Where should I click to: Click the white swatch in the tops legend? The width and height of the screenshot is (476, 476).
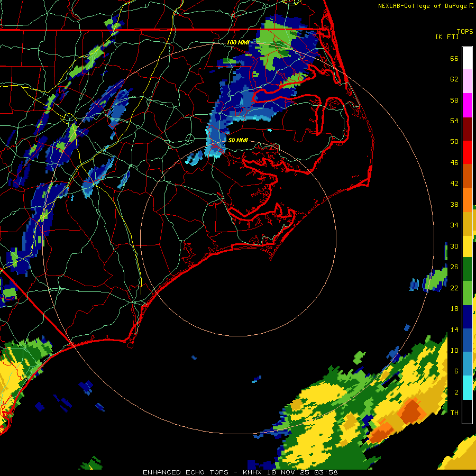[467, 58]
